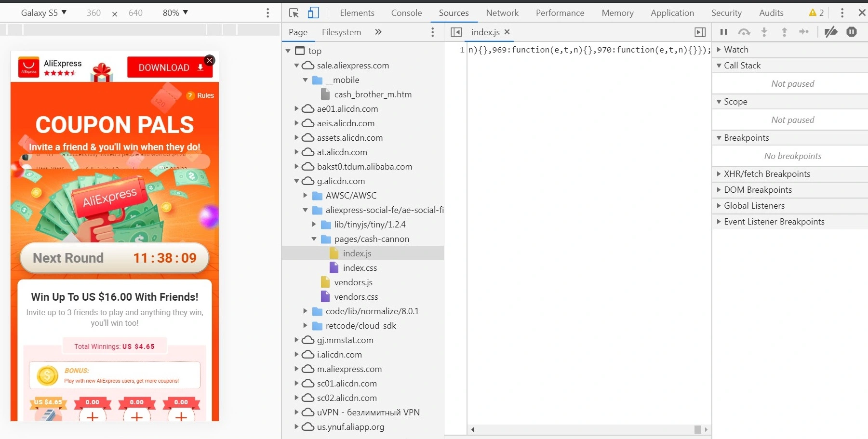Activate the inspect element picker icon
Screen dimensions: 868x439
click(294, 13)
